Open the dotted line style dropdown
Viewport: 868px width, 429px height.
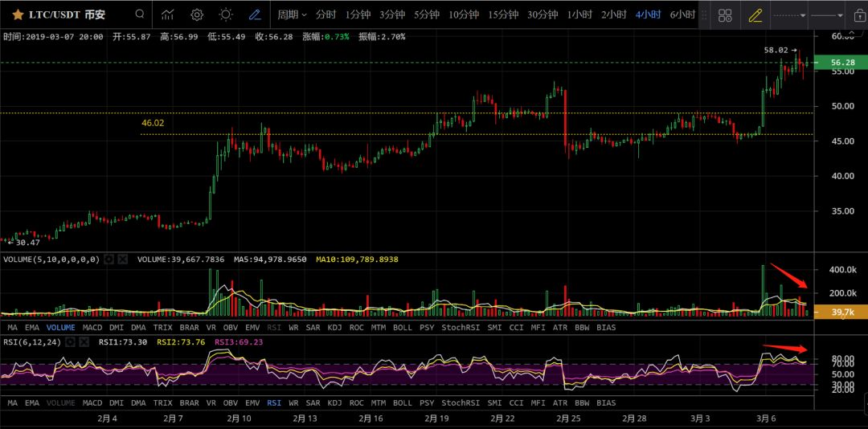789,15
